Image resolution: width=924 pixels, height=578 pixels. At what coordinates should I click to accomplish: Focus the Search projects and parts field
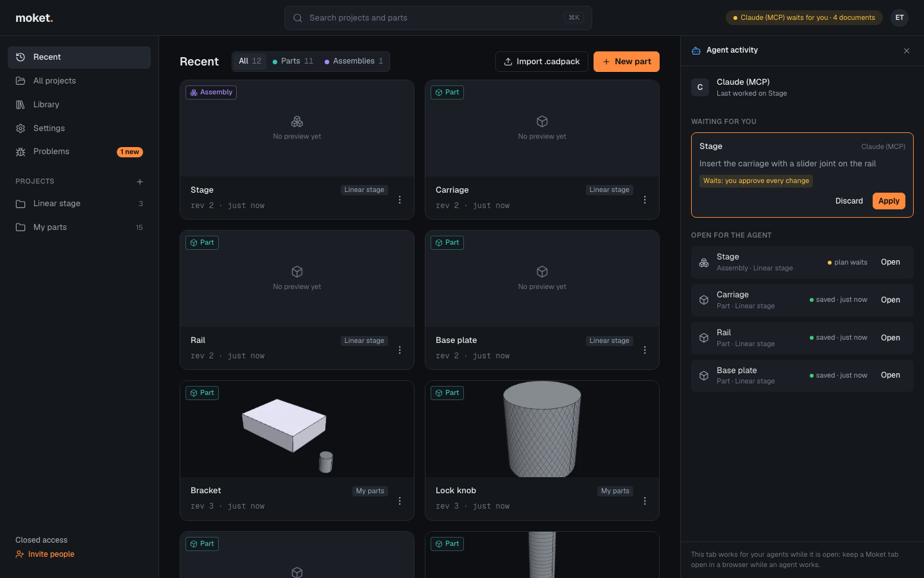tap(438, 18)
